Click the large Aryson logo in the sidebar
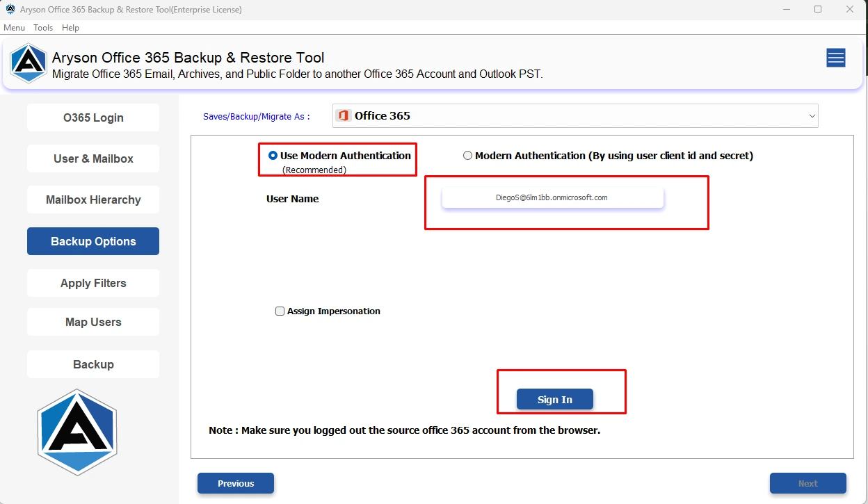 (77, 432)
